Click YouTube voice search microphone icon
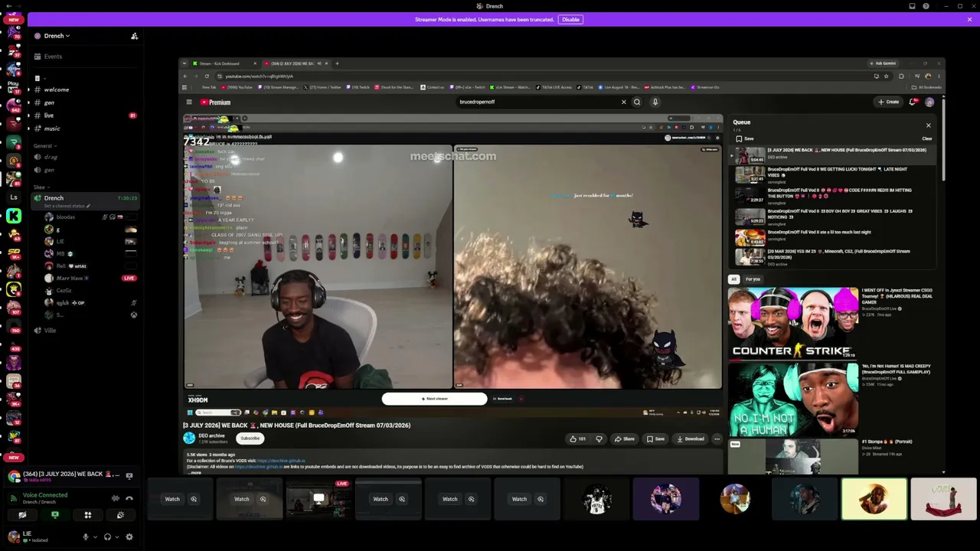This screenshot has width=980, height=551. (x=655, y=102)
